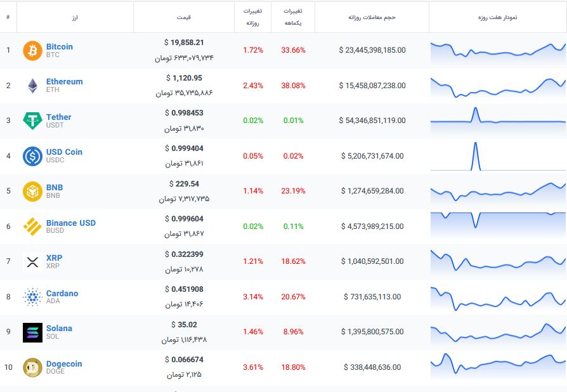
Task: Go to the BNB coin link
Action: 55,187
